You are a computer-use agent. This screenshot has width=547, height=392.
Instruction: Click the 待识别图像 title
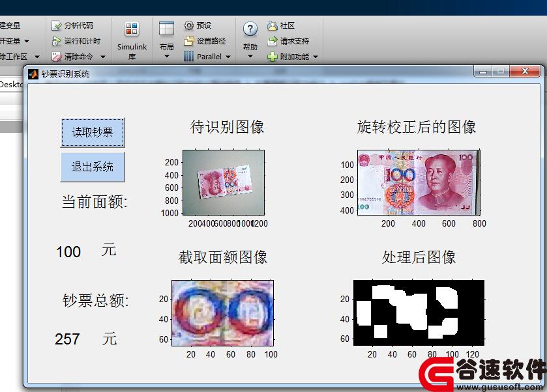227,127
